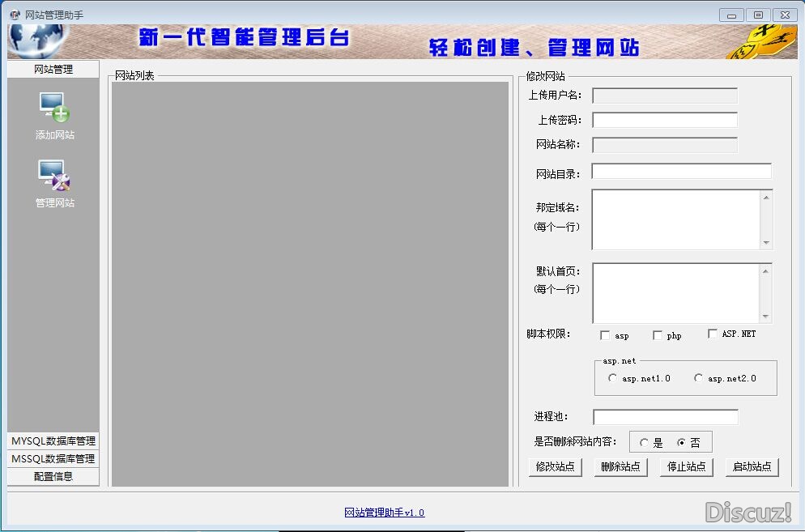The width and height of the screenshot is (805, 532).
Task: Open the 配置信息 sidebar section
Action: pos(53,477)
